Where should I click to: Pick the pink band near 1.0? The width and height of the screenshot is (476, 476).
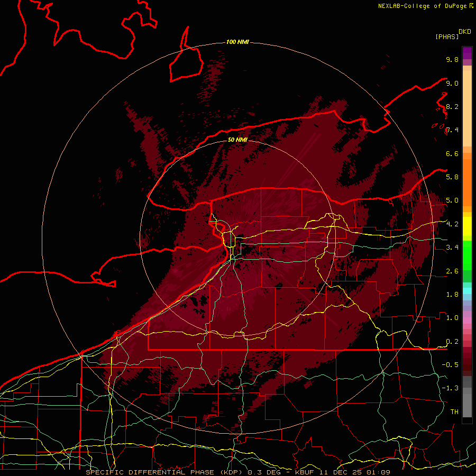(x=467, y=321)
